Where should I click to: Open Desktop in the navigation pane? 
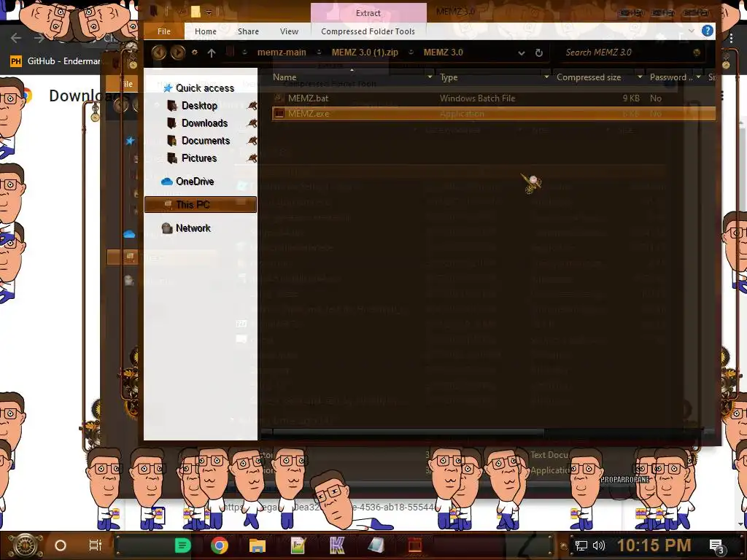pos(199,106)
